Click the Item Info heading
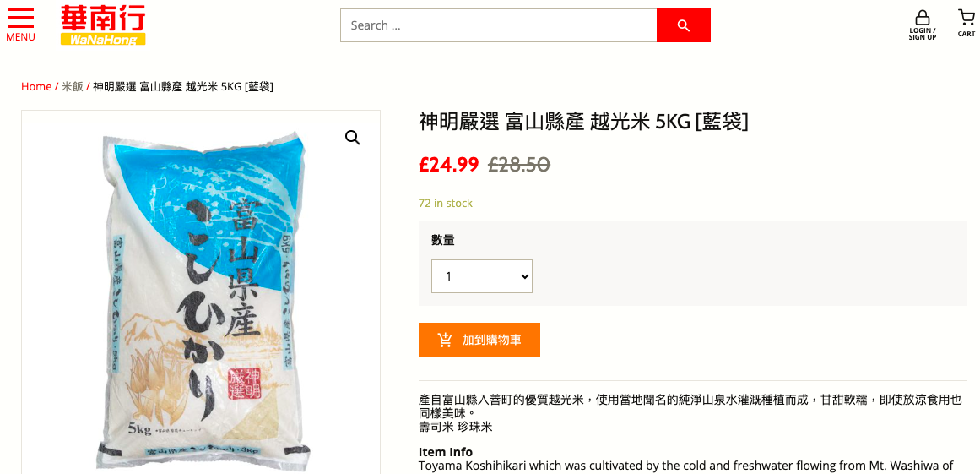Screen dimensions: 980x474 [446, 452]
